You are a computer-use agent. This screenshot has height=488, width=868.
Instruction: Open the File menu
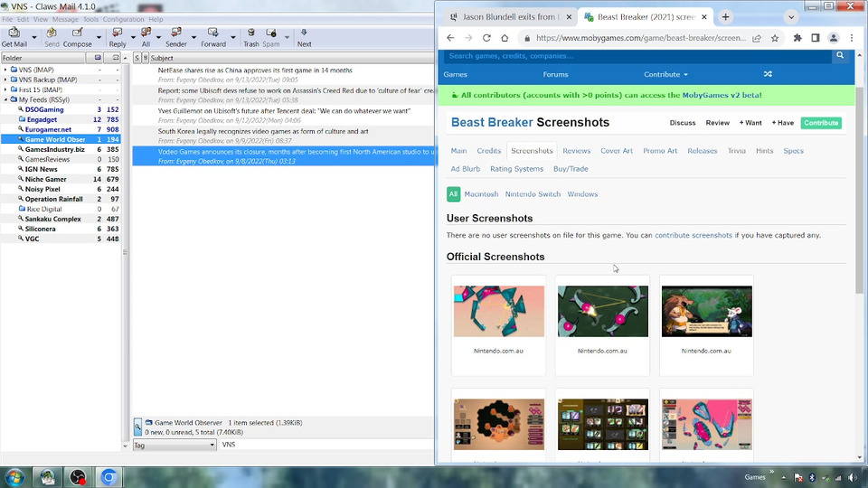point(7,19)
